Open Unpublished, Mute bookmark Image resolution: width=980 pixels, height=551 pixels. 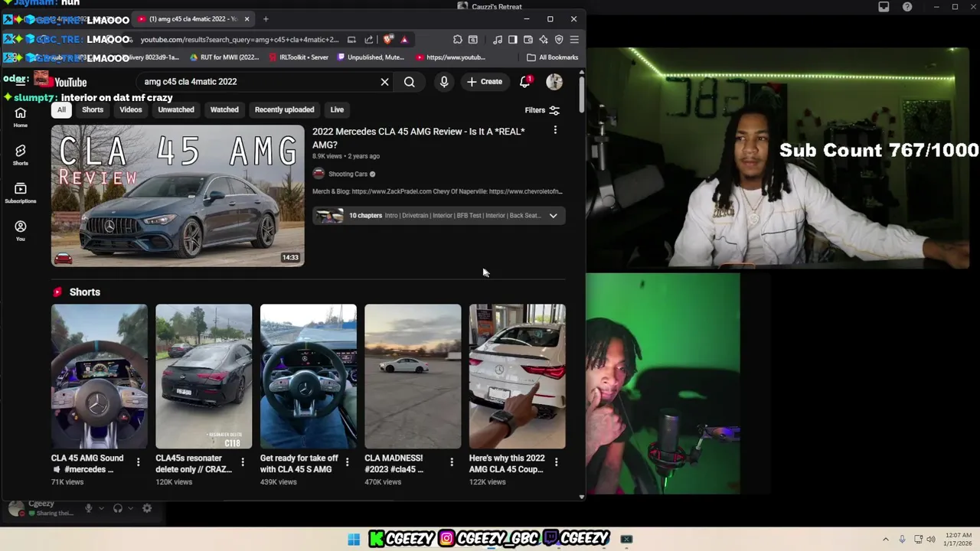371,57
